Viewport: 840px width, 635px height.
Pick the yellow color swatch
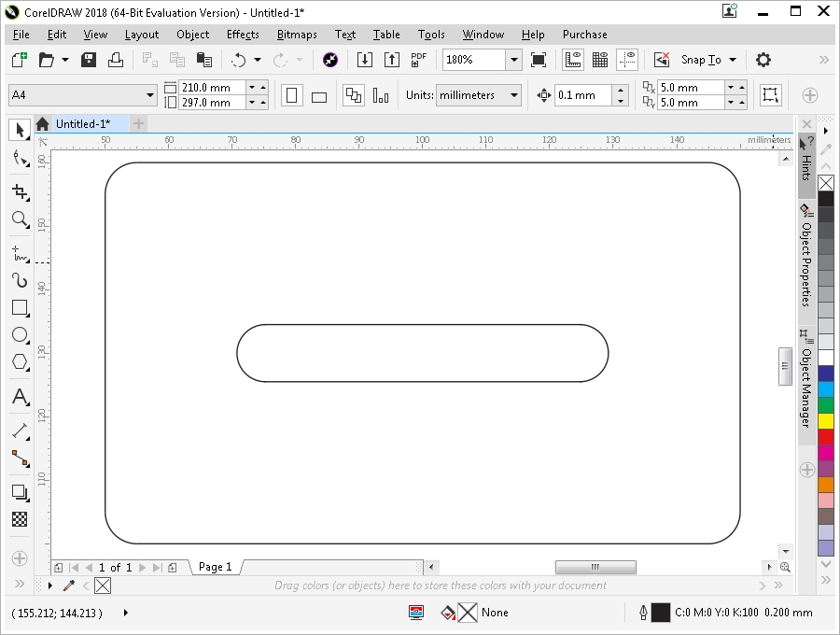point(826,421)
